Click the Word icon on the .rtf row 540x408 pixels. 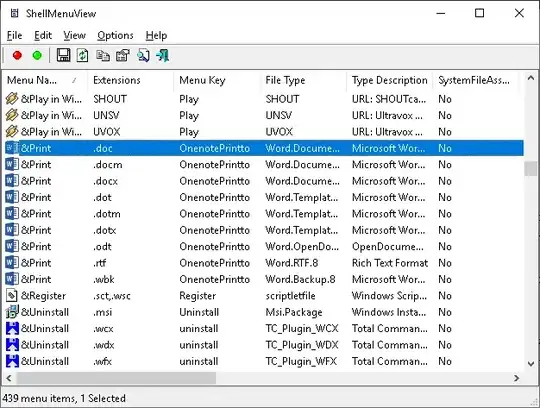pyautogui.click(x=12, y=263)
